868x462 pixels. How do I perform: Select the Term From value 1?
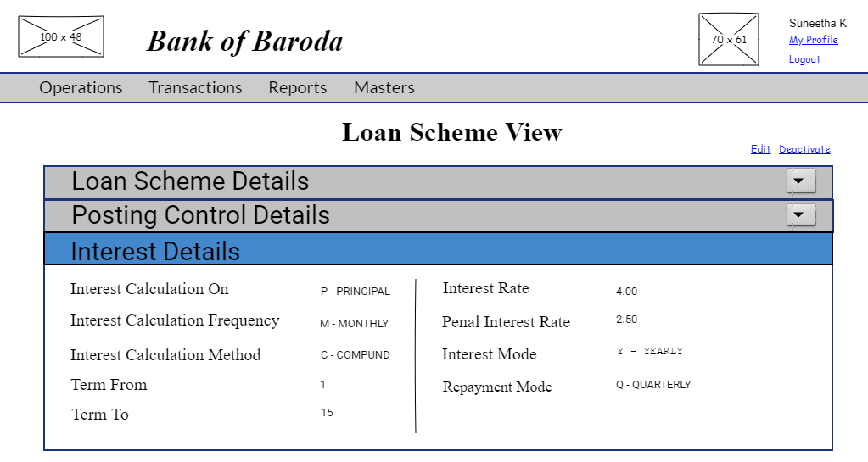[322, 384]
